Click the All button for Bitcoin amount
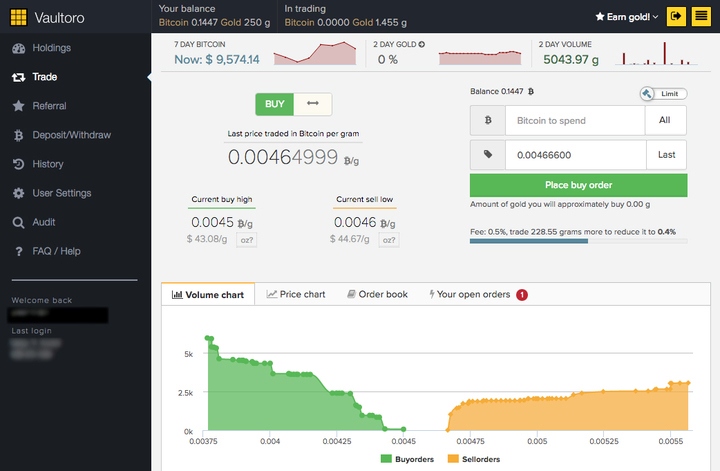 pos(666,121)
